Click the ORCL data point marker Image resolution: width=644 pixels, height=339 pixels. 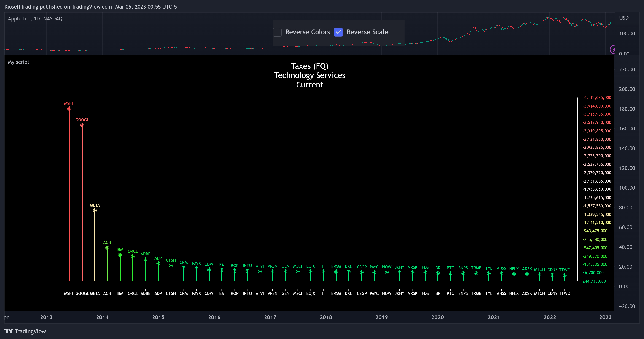point(133,257)
